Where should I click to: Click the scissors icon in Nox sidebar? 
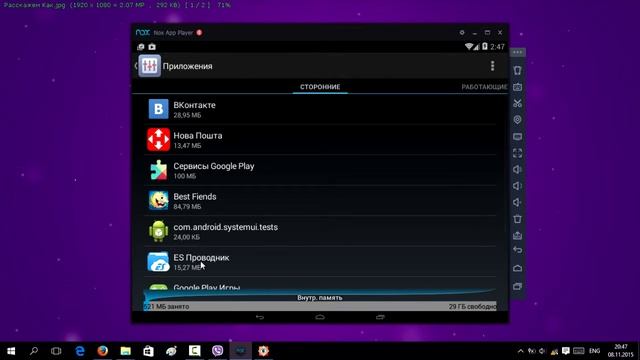(x=518, y=103)
